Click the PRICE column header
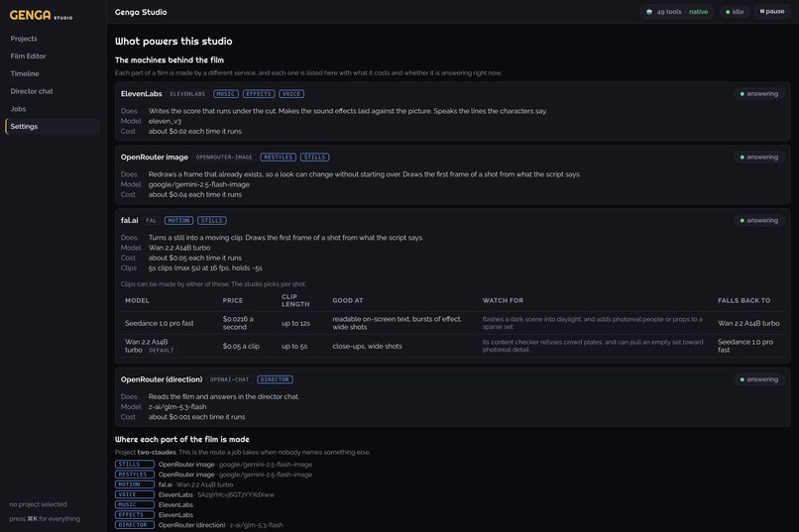This screenshot has height=532, width=799. pos(233,301)
